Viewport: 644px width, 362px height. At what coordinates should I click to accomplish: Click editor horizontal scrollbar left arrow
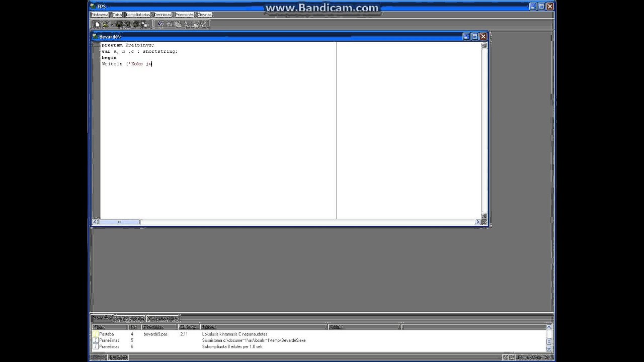95,222
